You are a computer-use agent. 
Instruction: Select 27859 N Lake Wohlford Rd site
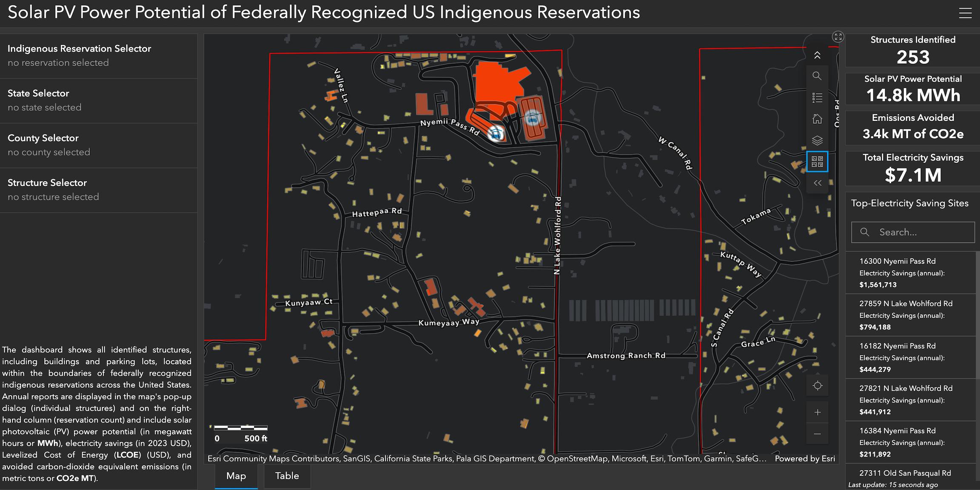pyautogui.click(x=910, y=315)
